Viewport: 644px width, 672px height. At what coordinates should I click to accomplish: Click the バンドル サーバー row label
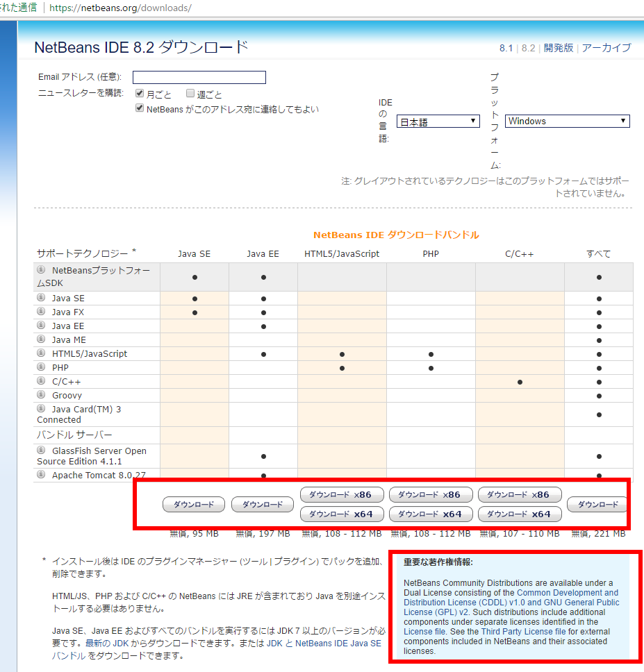coord(74,435)
